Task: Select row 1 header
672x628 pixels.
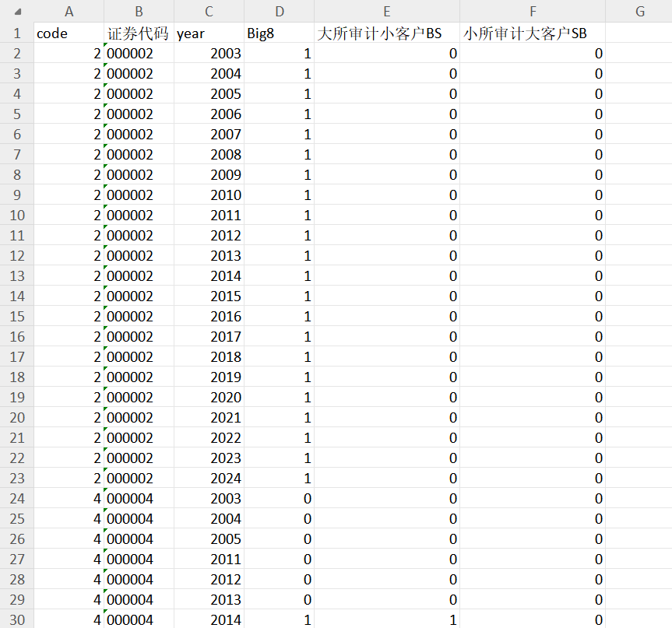Action: point(17,33)
